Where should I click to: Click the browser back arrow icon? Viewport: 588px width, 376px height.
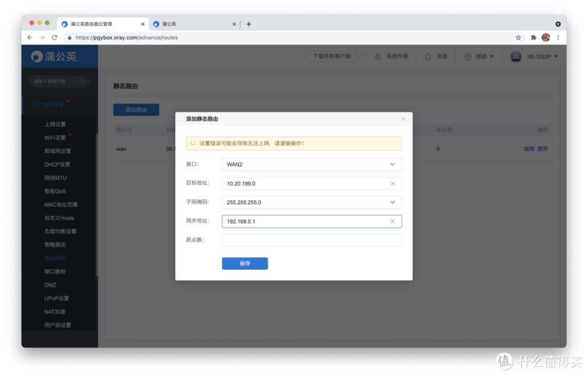point(29,38)
